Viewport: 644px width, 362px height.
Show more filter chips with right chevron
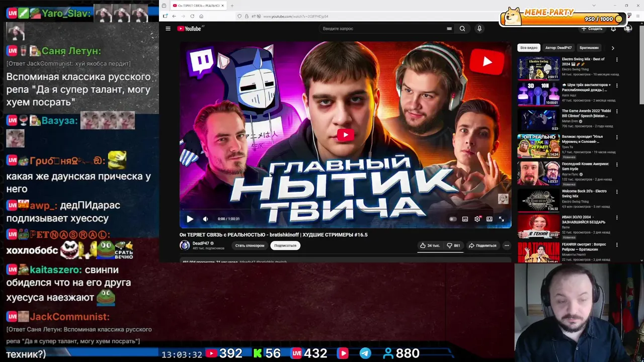pyautogui.click(x=613, y=48)
